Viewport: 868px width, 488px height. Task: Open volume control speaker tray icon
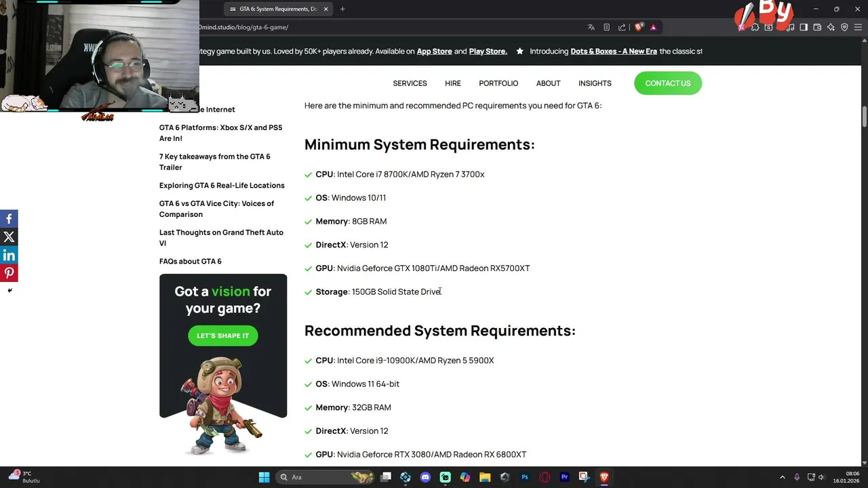click(x=821, y=477)
